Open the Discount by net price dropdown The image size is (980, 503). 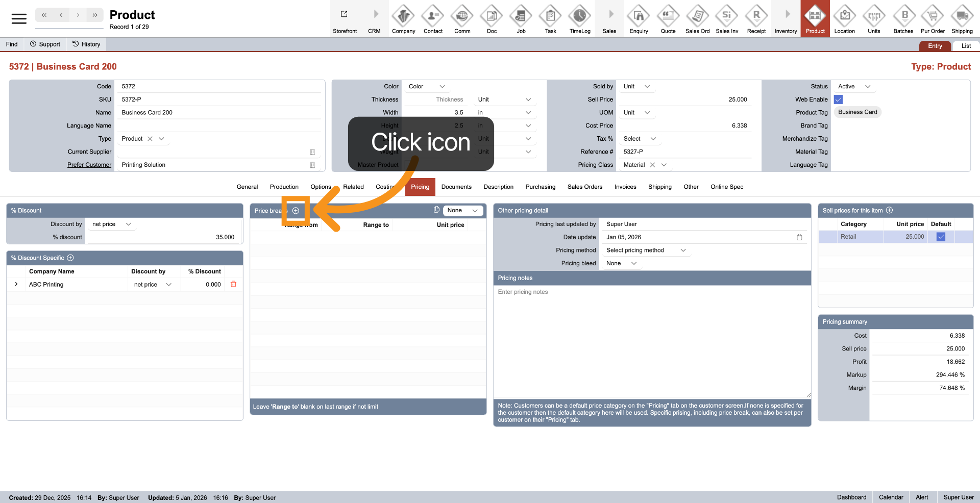click(x=111, y=224)
